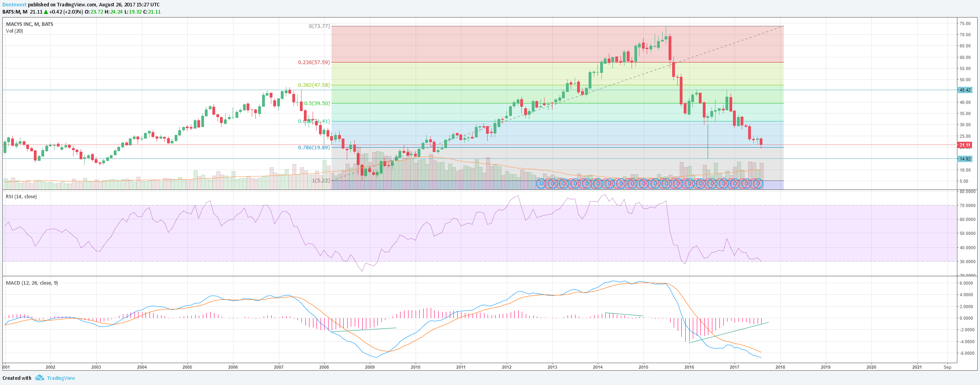Click the 30.0000 level on RSI axis
The image size is (980, 385).
[x=967, y=262]
